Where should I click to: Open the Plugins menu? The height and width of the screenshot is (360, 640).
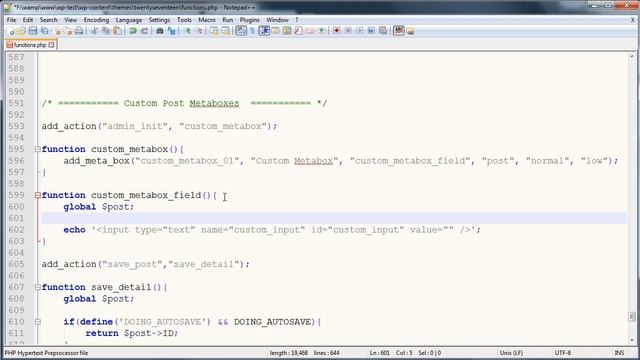pos(249,20)
